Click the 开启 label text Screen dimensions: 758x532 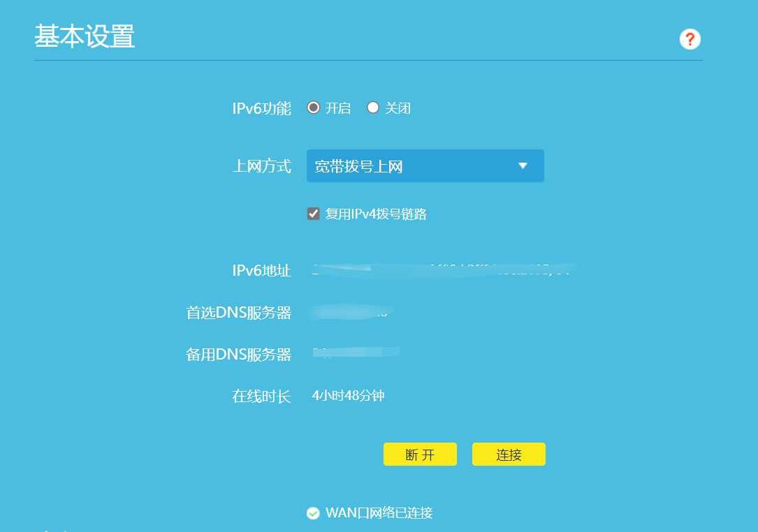[x=338, y=108]
